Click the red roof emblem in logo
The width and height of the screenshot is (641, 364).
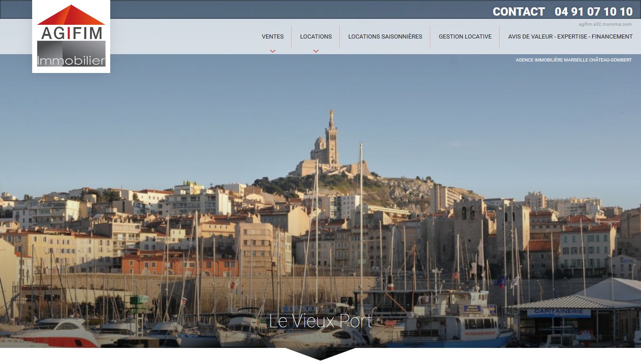point(71,16)
